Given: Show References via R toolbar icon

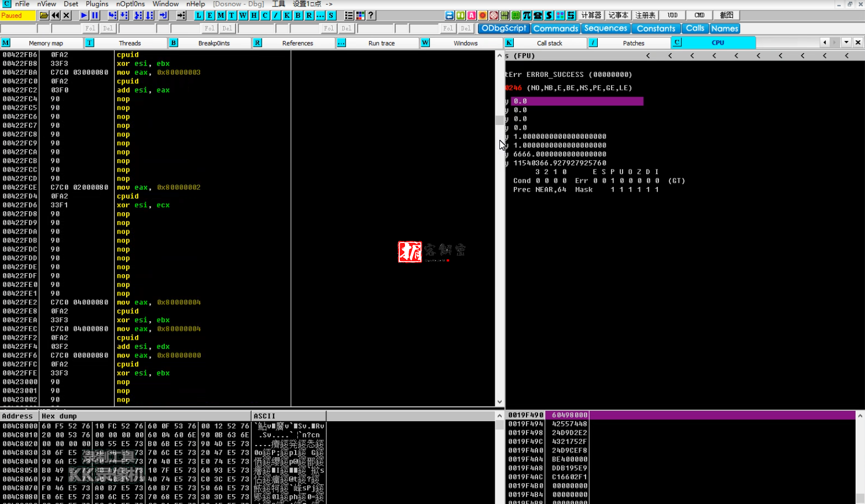Looking at the screenshot, I should pyautogui.click(x=309, y=15).
